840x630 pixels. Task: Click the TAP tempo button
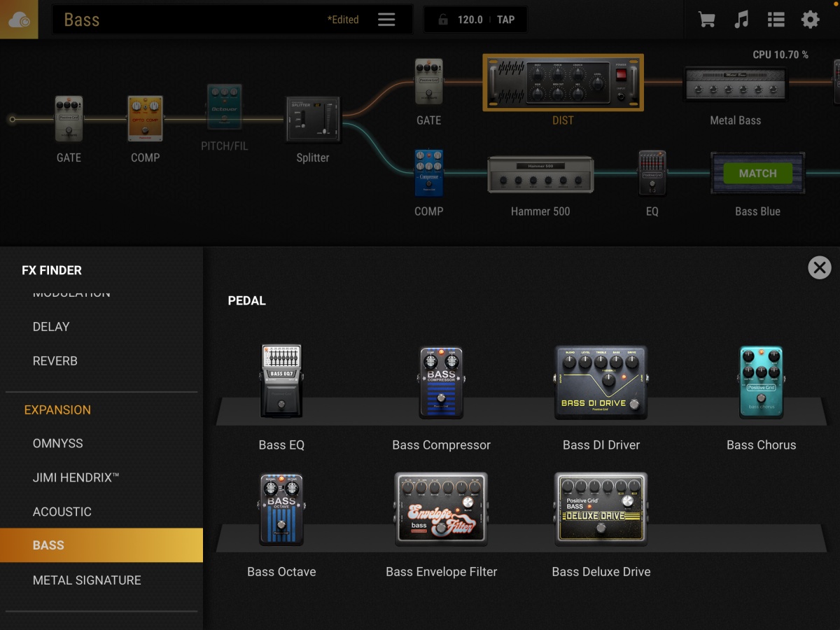tap(505, 20)
